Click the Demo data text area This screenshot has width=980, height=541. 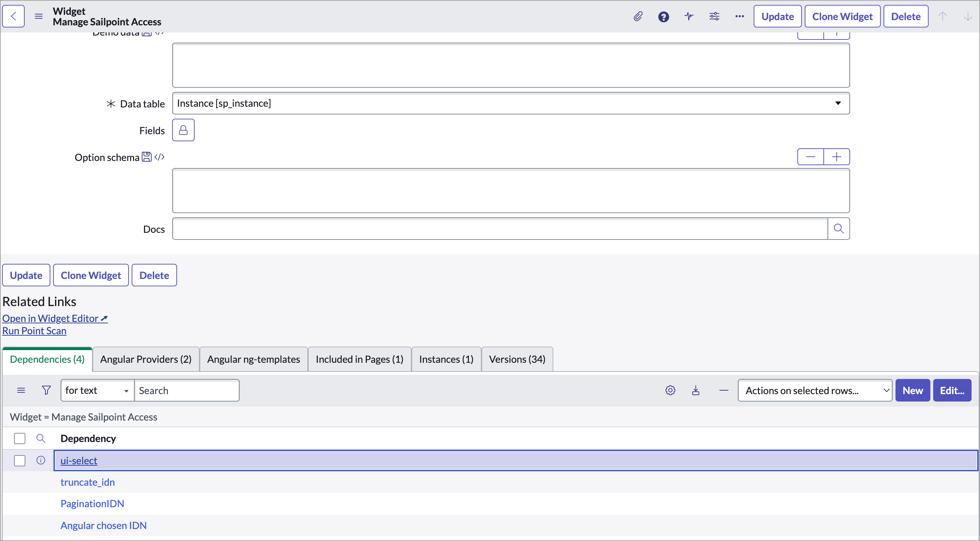point(511,65)
